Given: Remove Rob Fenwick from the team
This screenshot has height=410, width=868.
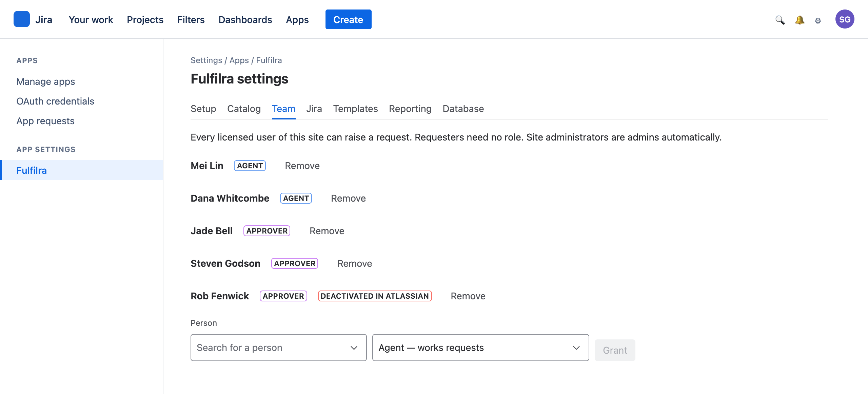Looking at the screenshot, I should tap(468, 296).
